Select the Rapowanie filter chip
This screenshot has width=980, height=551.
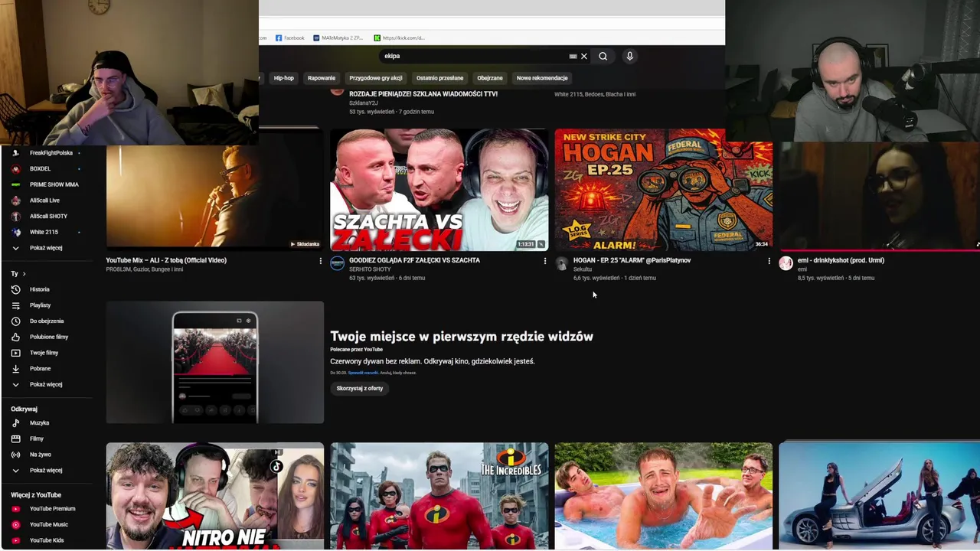(322, 78)
